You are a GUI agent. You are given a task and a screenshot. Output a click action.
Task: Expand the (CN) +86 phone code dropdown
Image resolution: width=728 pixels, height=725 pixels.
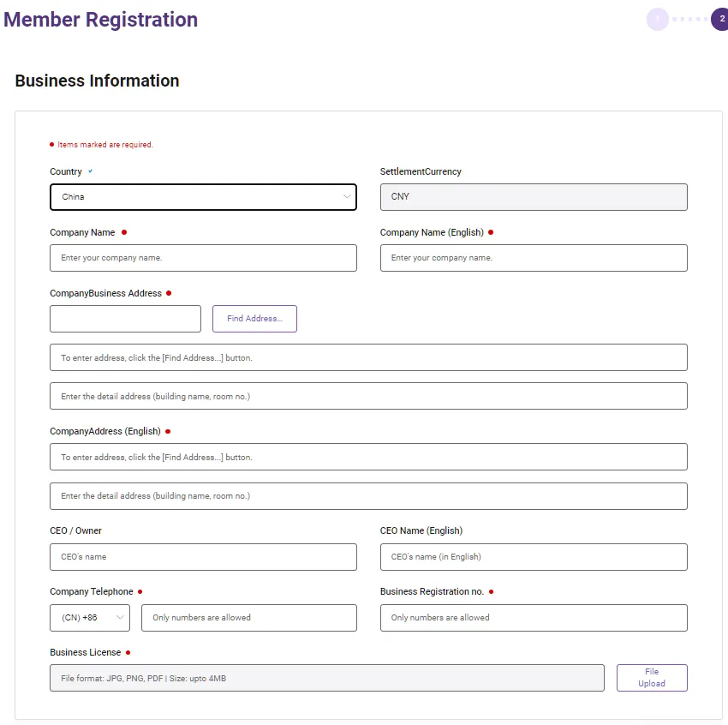point(89,618)
